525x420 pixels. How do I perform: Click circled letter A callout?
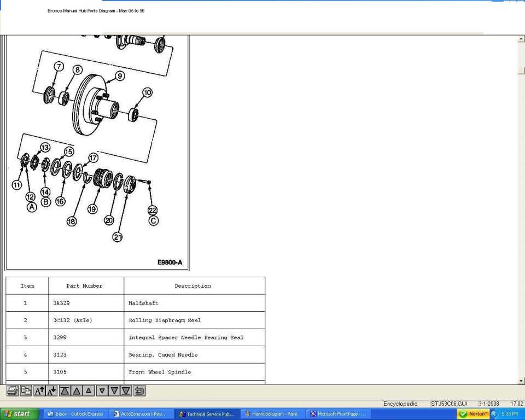point(32,207)
